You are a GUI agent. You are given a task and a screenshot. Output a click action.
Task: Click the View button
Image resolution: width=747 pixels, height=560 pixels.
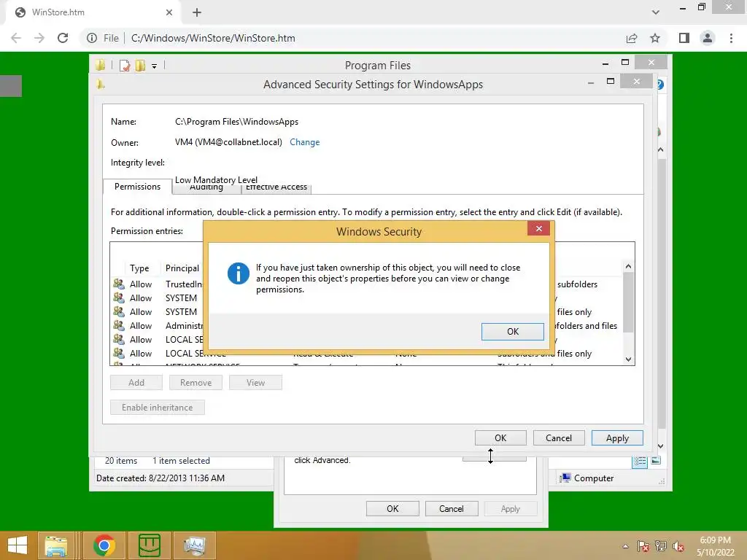255,382
